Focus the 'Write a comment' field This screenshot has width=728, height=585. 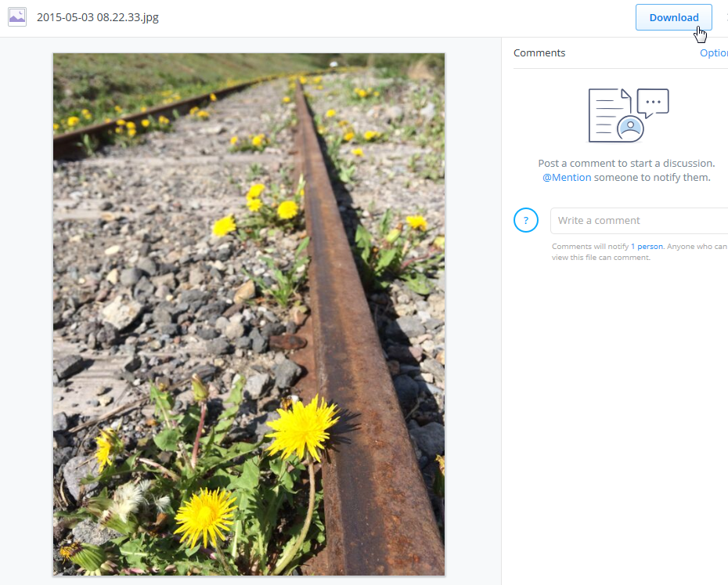(x=639, y=221)
